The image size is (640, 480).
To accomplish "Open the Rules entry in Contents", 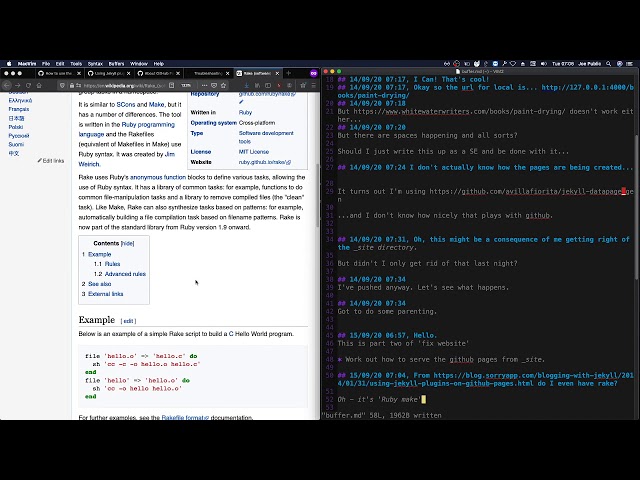I will [112, 264].
